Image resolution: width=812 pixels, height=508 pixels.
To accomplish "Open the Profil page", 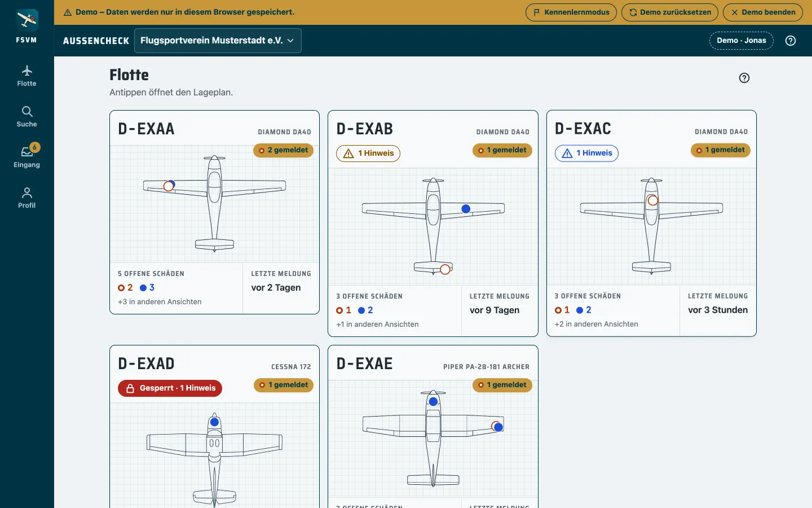I will (27, 198).
